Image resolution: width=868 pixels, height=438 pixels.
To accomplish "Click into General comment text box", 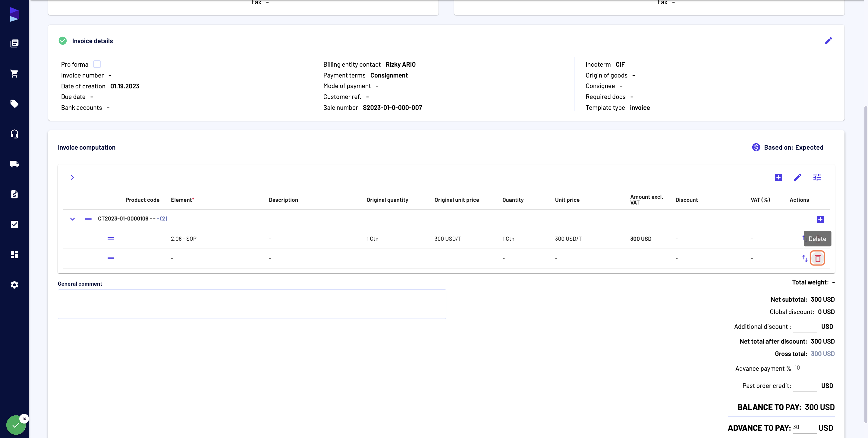I will pyautogui.click(x=252, y=304).
